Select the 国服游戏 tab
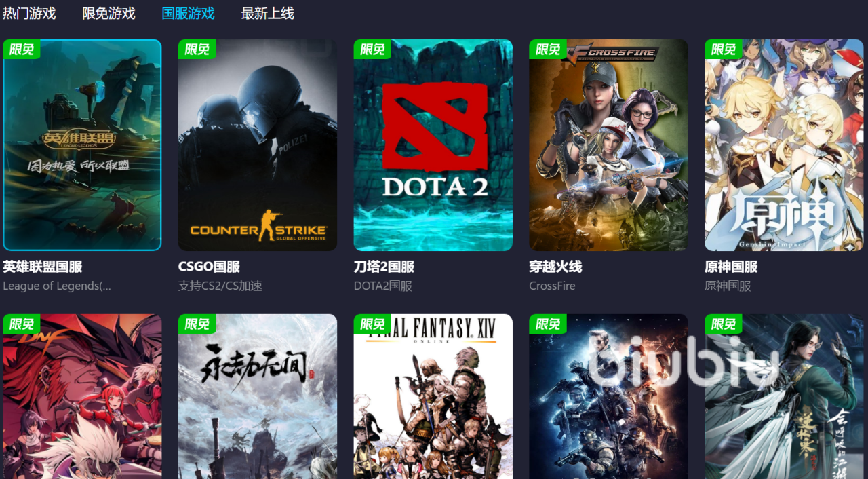This screenshot has height=479, width=868. [x=188, y=13]
